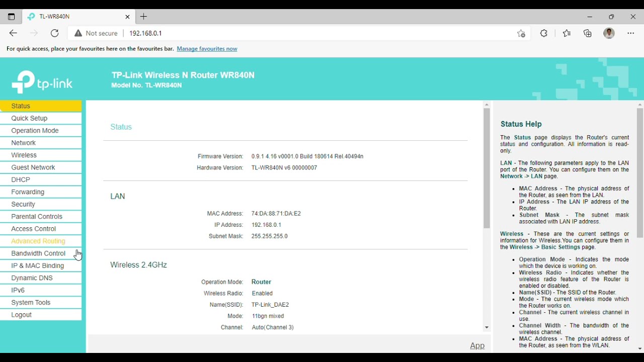Click the status pane scroll-down arrow
Screen dimensions: 644x362
tap(487, 328)
